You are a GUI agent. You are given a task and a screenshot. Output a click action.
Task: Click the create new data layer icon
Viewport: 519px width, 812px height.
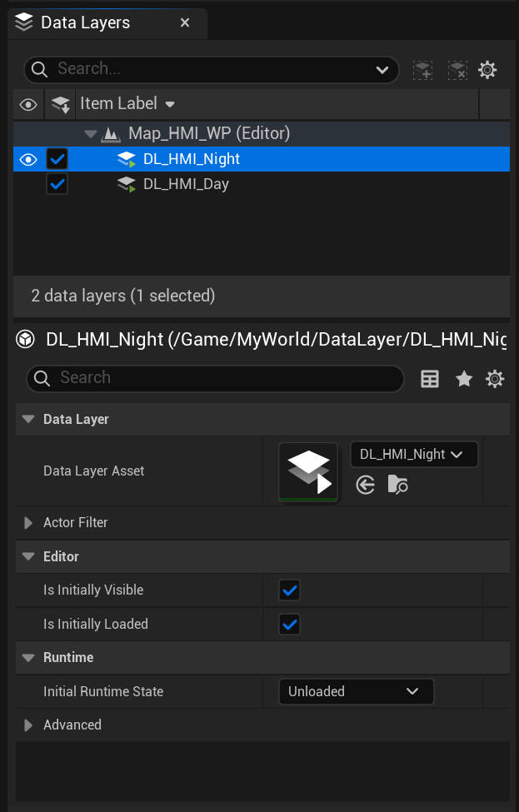click(423, 70)
